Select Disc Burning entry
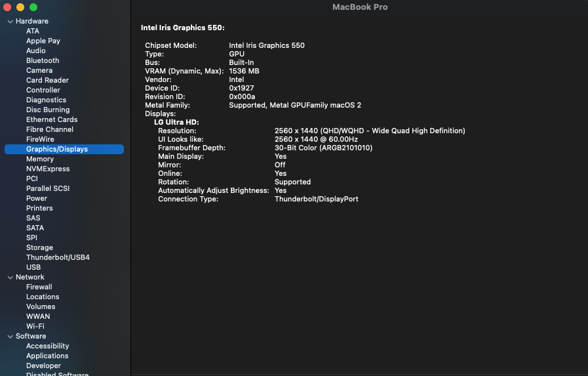 [48, 110]
